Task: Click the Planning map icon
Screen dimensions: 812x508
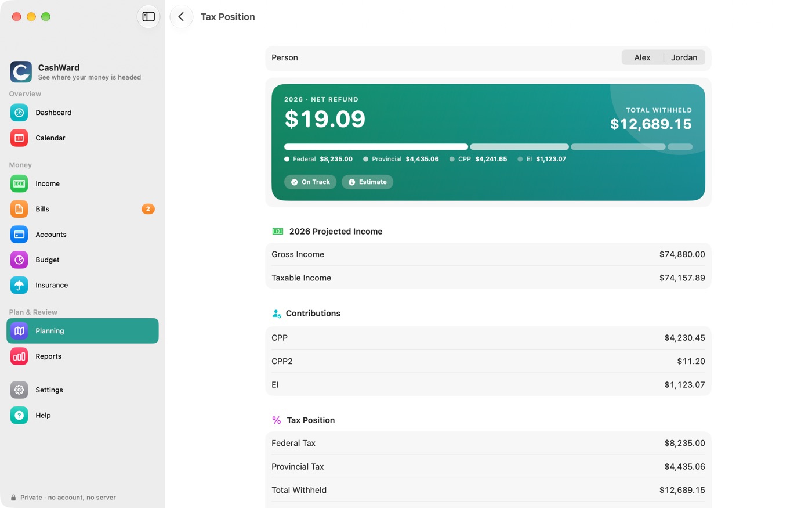Action: click(x=19, y=331)
